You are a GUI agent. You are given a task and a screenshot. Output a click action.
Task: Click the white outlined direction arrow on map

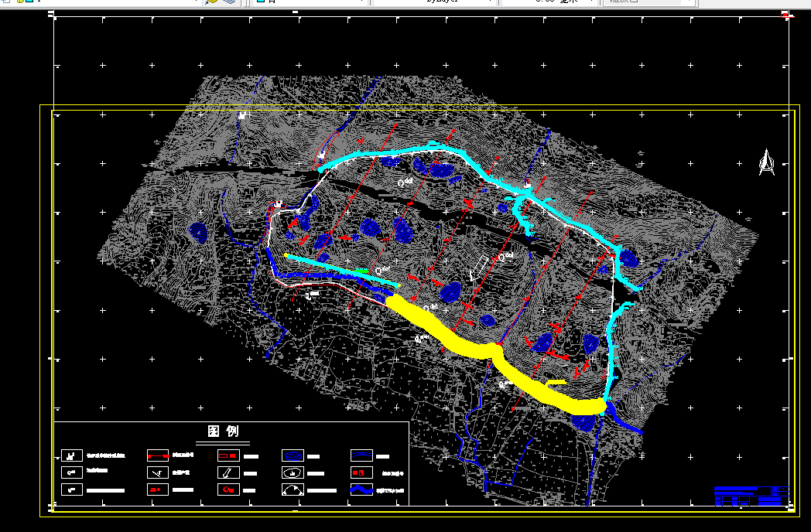point(478,268)
